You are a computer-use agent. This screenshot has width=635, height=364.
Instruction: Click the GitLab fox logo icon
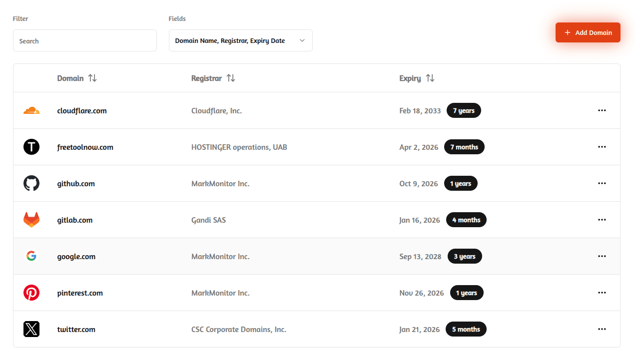pyautogui.click(x=31, y=220)
